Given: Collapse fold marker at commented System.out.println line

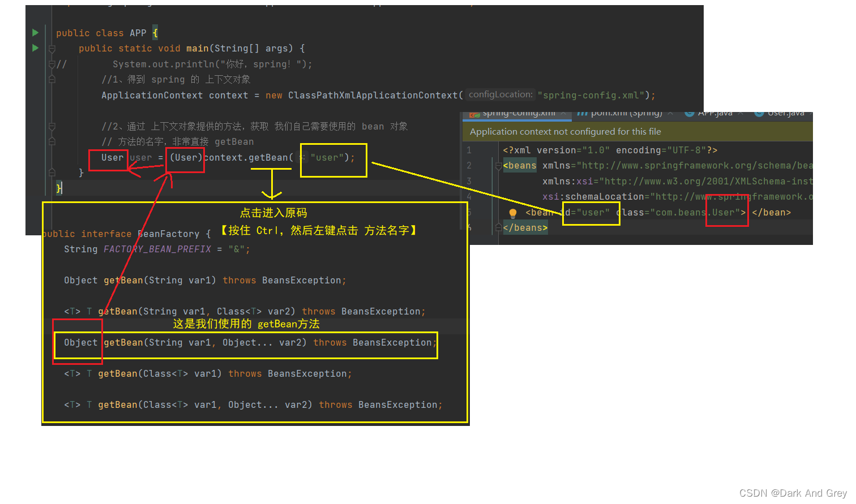Looking at the screenshot, I should [52, 64].
